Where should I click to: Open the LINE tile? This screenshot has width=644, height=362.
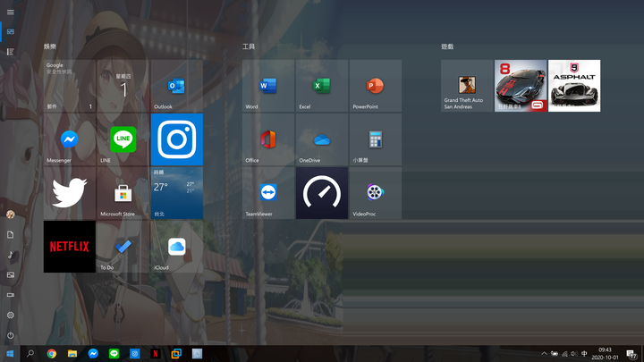tap(123, 139)
